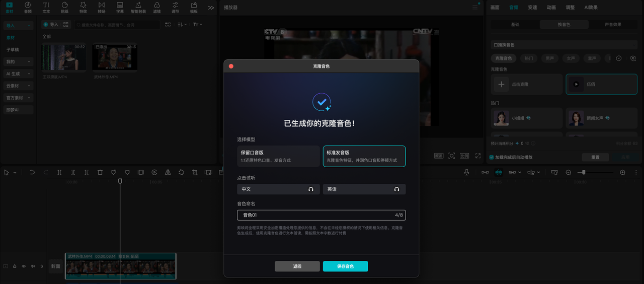Click the 保存音色 button

pyautogui.click(x=345, y=266)
